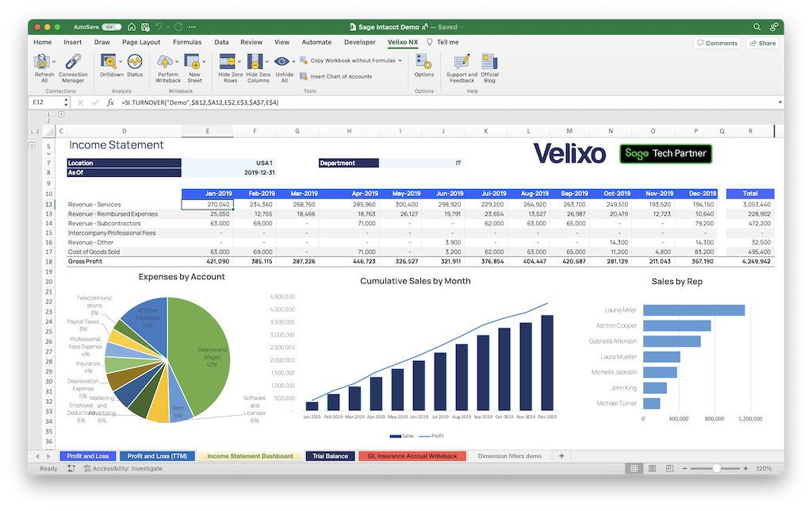Click the Unhide All eye icon

[x=282, y=62]
